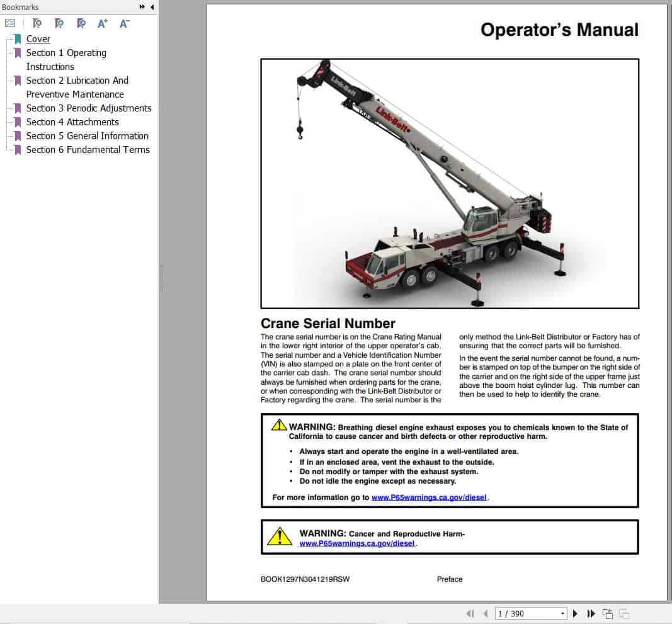The height and width of the screenshot is (624, 672).
Task: Select the Cover bookmark
Action: tap(38, 38)
